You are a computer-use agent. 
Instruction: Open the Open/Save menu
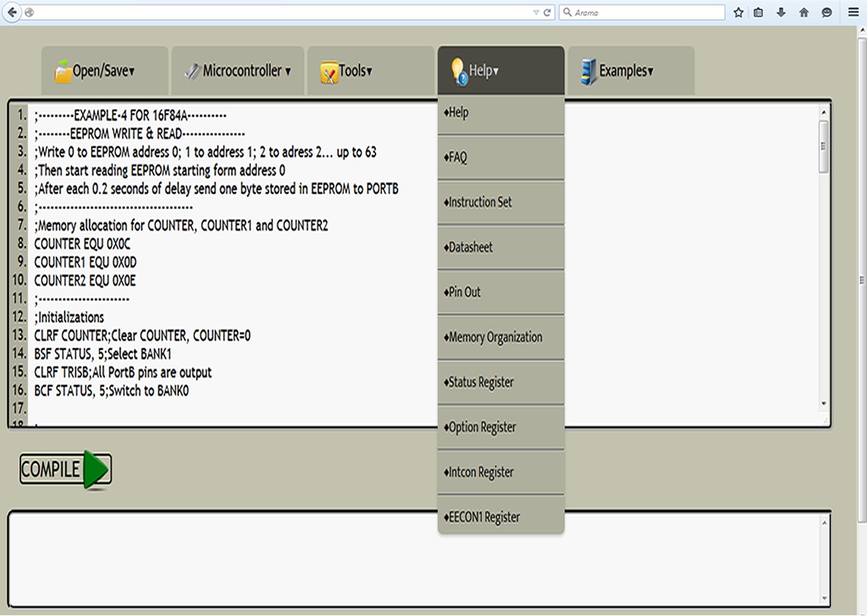(x=104, y=71)
